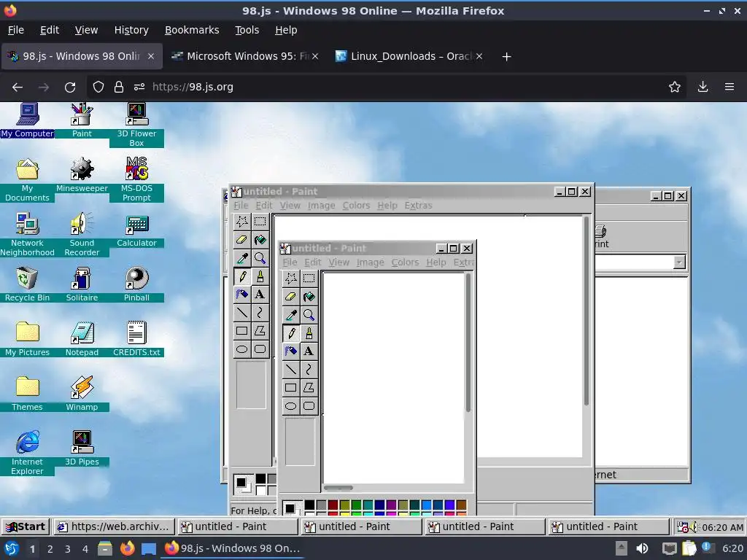Image resolution: width=747 pixels, height=560 pixels.
Task: Select the Minesweeper desktop icon
Action: [82, 175]
